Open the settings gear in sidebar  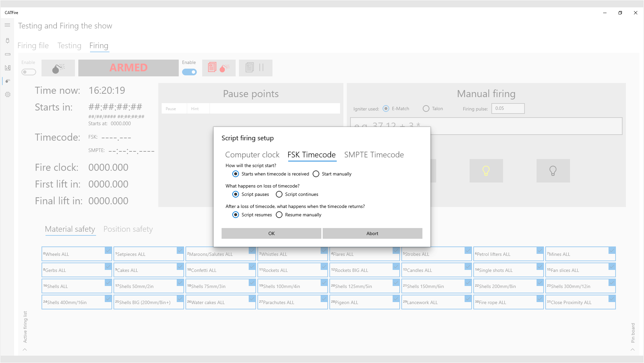coord(7,94)
